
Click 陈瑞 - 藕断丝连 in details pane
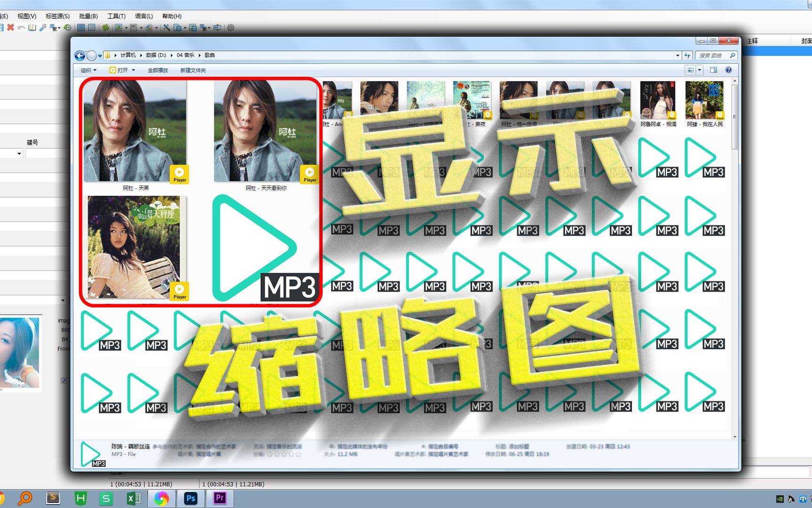pyautogui.click(x=131, y=446)
